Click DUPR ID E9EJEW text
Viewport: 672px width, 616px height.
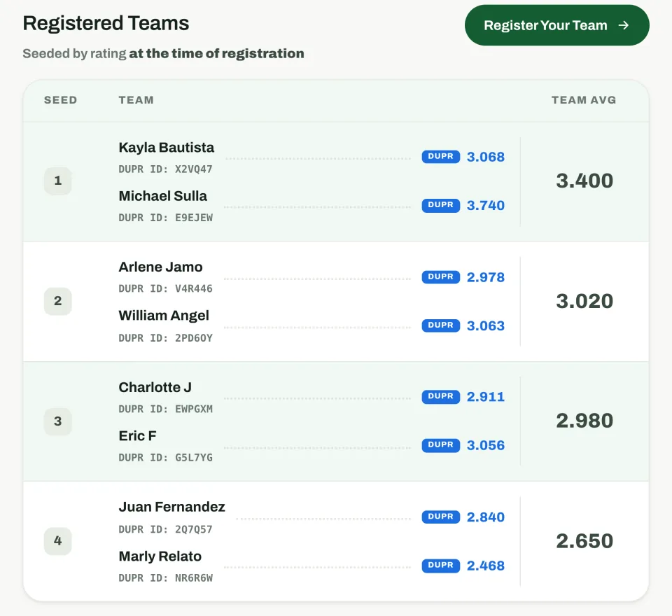[x=165, y=217]
